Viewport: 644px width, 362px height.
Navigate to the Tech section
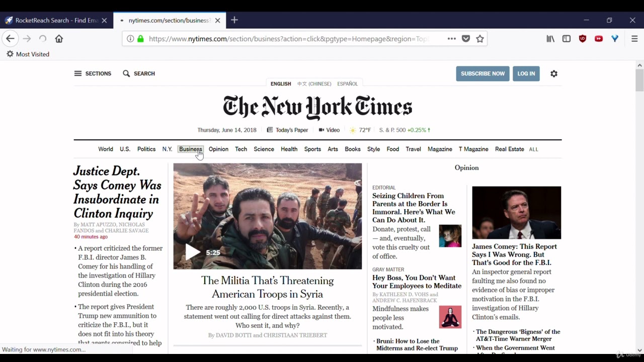pyautogui.click(x=241, y=149)
